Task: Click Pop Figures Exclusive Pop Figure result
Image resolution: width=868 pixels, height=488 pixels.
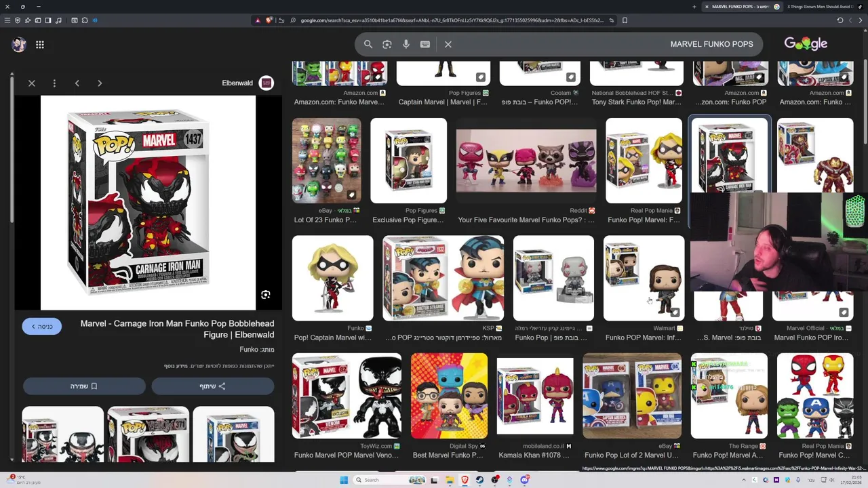Action: coord(409,161)
